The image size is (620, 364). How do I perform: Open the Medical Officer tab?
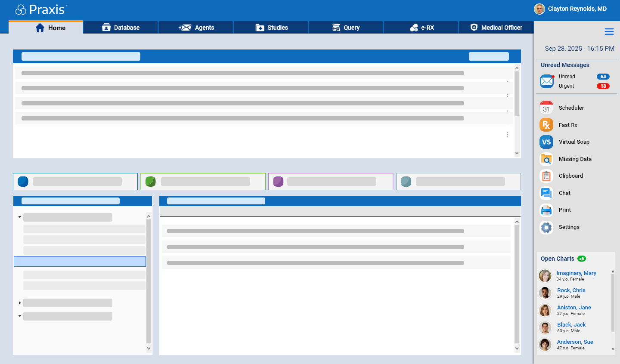click(496, 28)
